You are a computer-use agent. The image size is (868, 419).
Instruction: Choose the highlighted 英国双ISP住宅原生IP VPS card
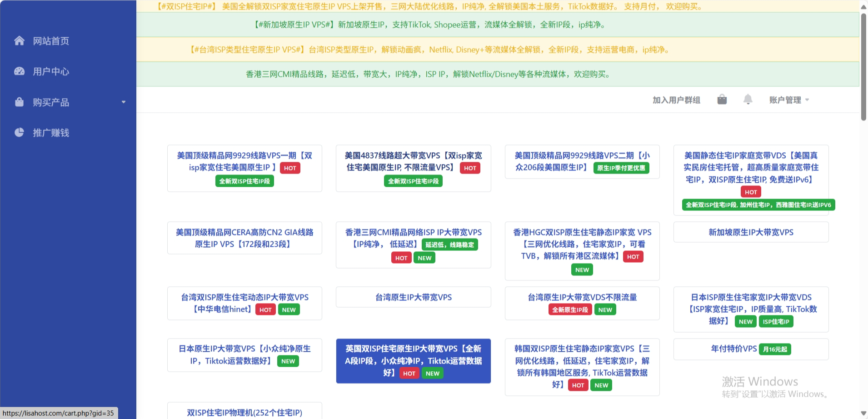413,361
